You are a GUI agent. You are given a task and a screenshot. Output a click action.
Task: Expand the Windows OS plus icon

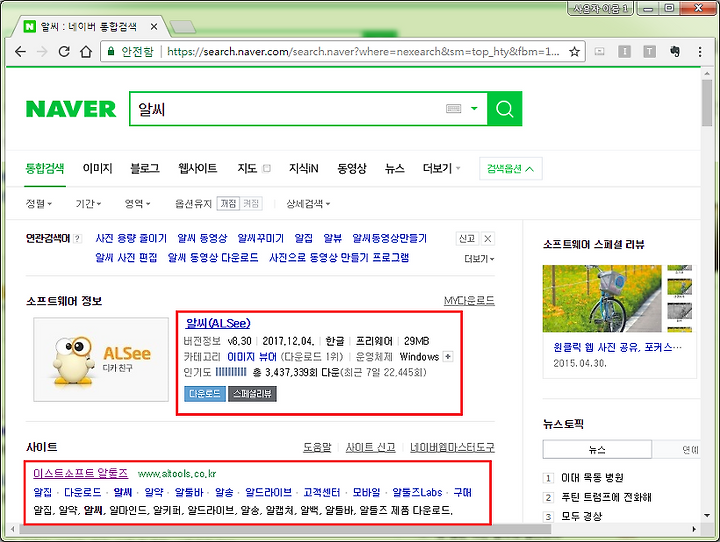[x=448, y=356]
